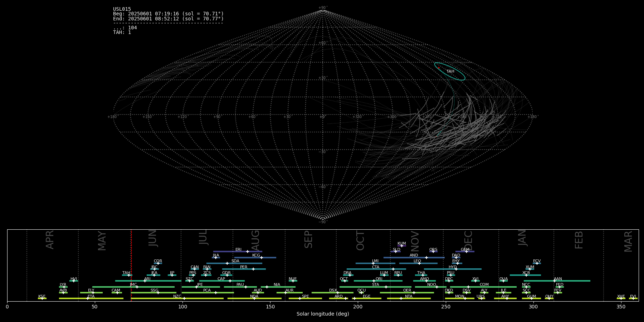This screenshot has height=322, width=644.
Task: Click the ECV shower label
Action: 537,261
